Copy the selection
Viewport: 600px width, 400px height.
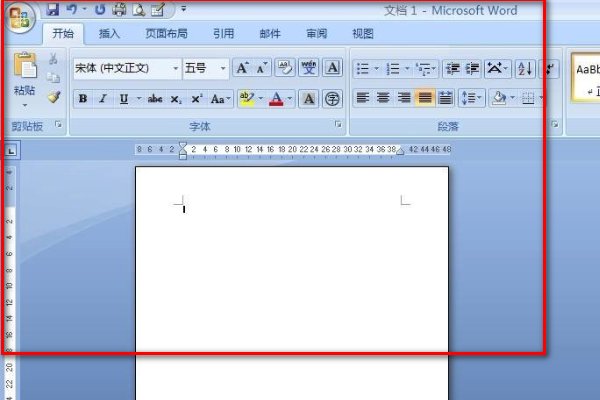[53, 78]
